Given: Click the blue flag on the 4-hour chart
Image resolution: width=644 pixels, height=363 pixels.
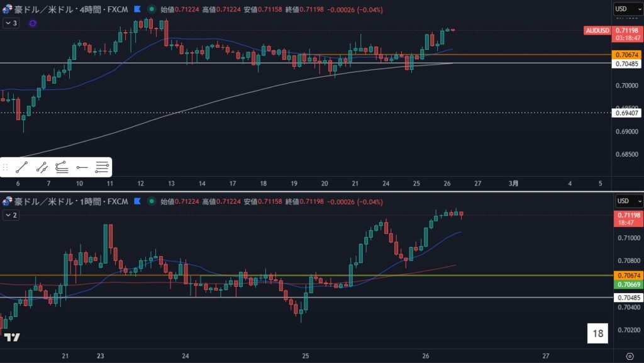Looking at the screenshot, I should point(138,9).
